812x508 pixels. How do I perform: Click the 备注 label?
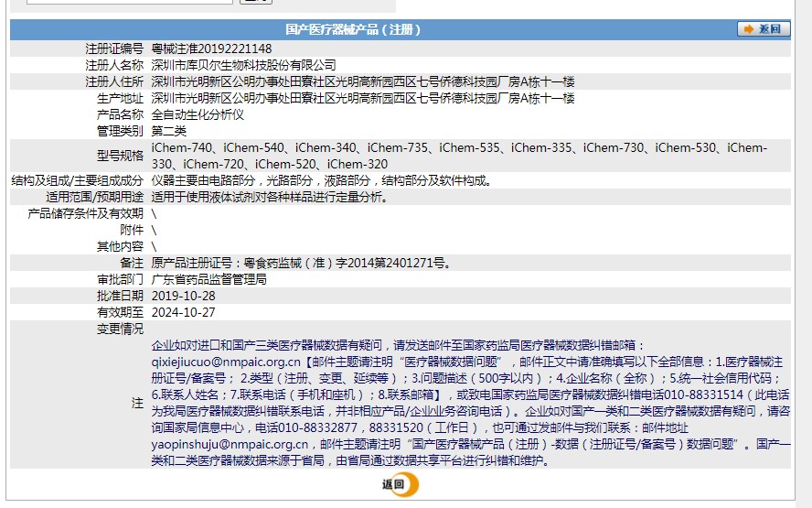pos(132,263)
